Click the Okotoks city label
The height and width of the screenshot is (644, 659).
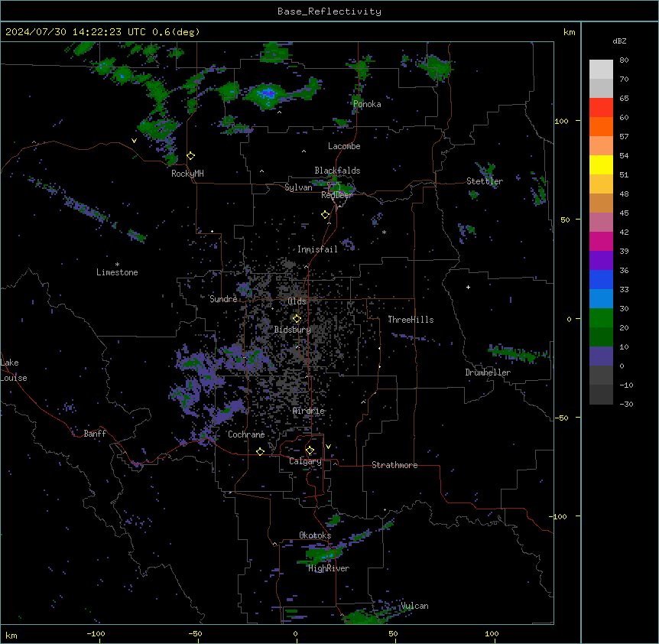315,535
